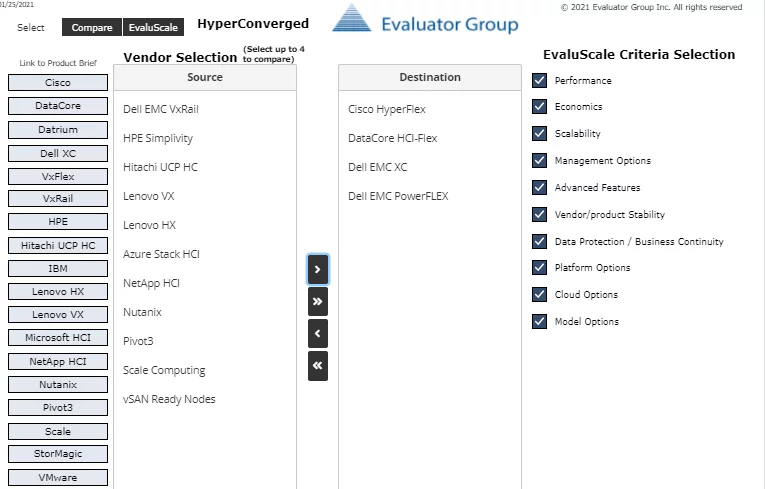Toggle Vendor/product Stability checkbox
The height and width of the screenshot is (489, 765).
[539, 214]
